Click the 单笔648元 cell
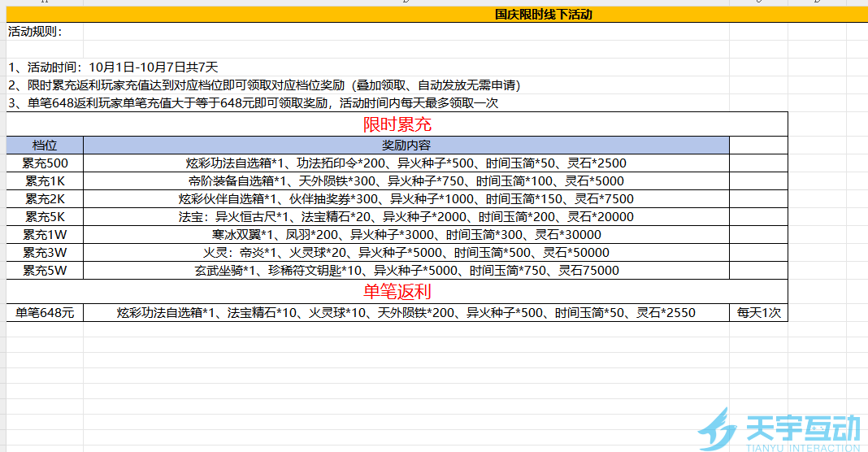Image resolution: width=868 pixels, height=452 pixels. (x=45, y=312)
